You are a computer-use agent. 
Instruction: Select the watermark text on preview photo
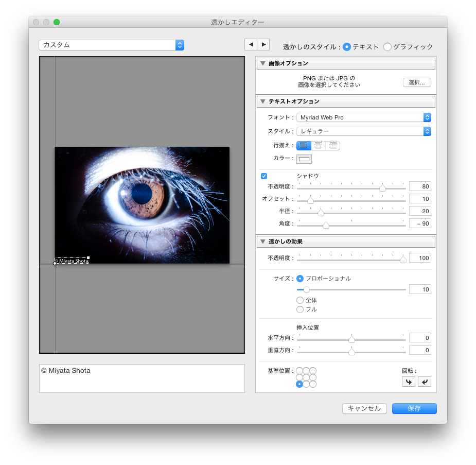72,261
